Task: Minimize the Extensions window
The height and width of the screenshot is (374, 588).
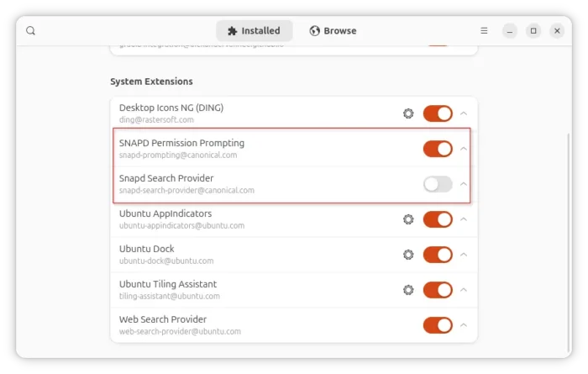Action: pyautogui.click(x=510, y=31)
